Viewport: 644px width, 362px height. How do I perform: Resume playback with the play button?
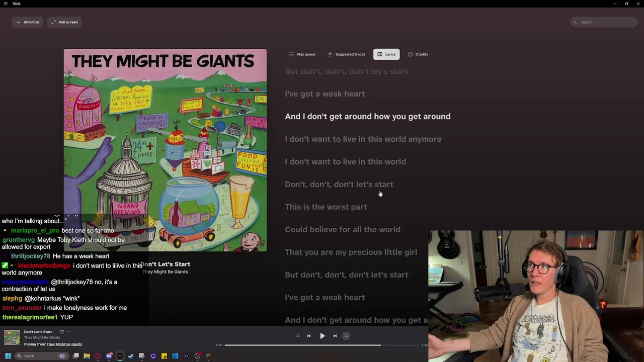pos(323,336)
